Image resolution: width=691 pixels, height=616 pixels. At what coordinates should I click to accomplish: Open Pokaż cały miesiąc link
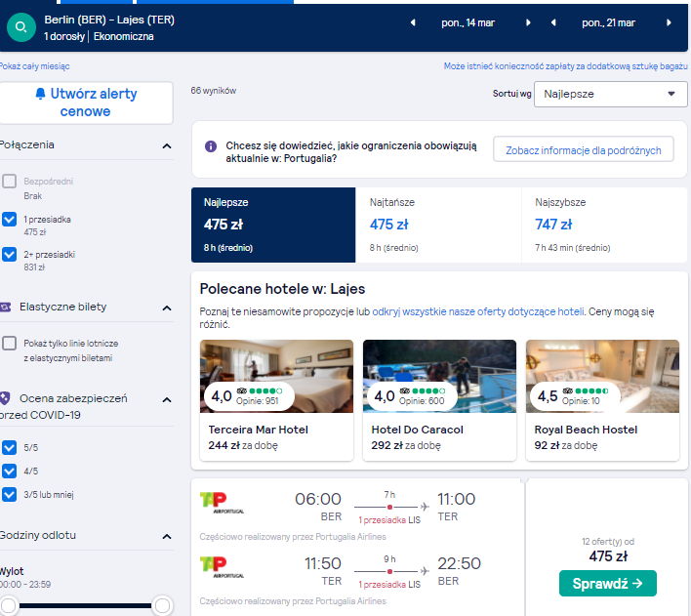pos(34,66)
